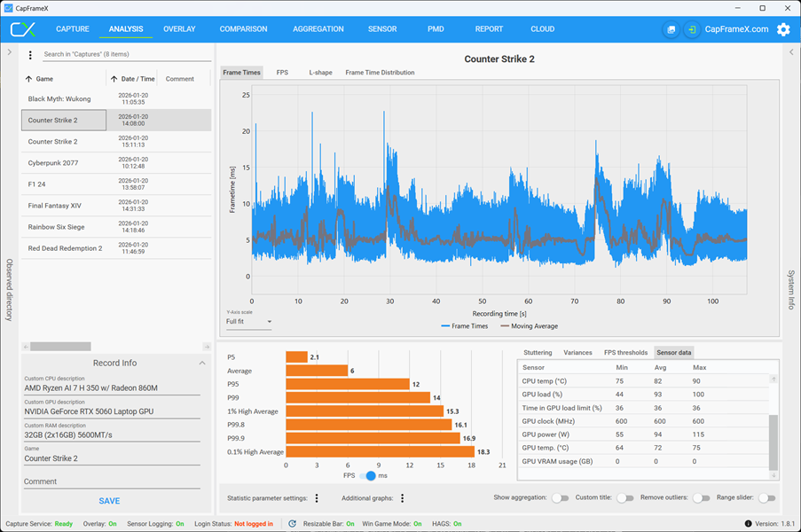Open the settings gear icon
801x532 pixels.
pos(783,29)
